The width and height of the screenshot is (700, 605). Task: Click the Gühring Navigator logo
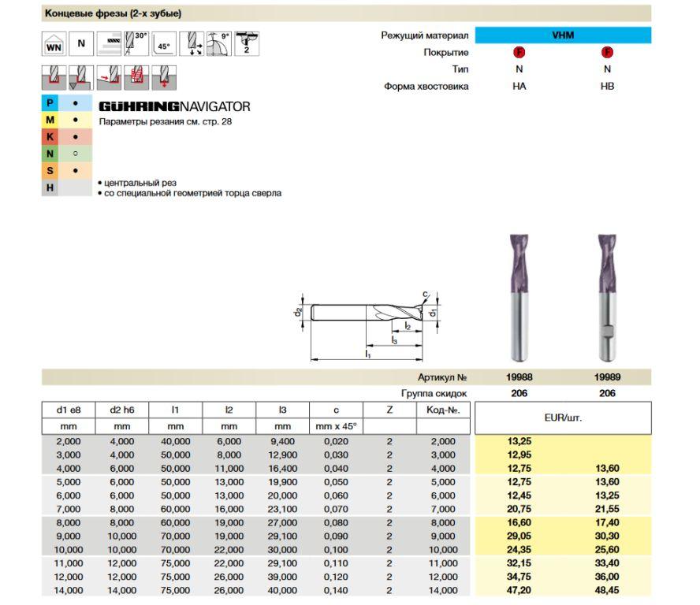click(x=174, y=106)
